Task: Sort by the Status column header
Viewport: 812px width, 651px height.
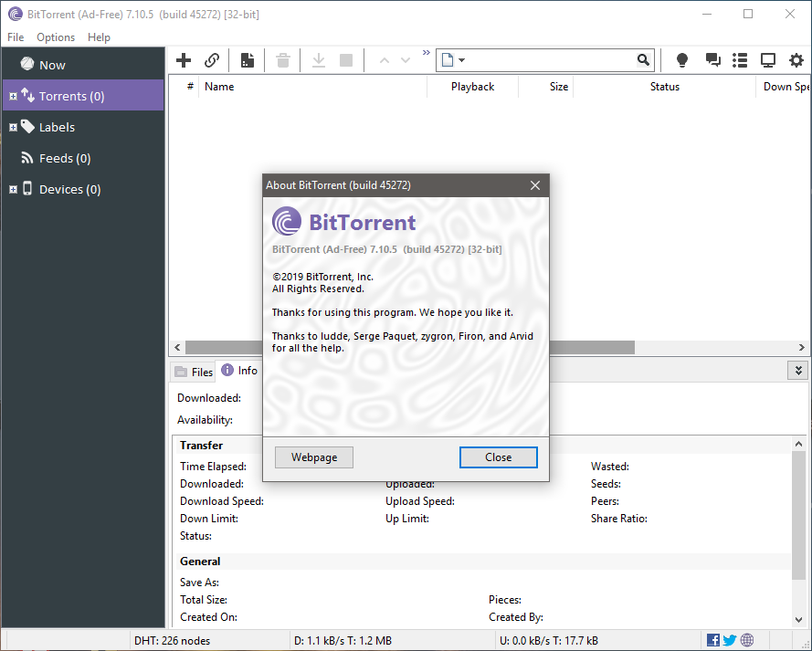Action: coord(664,87)
